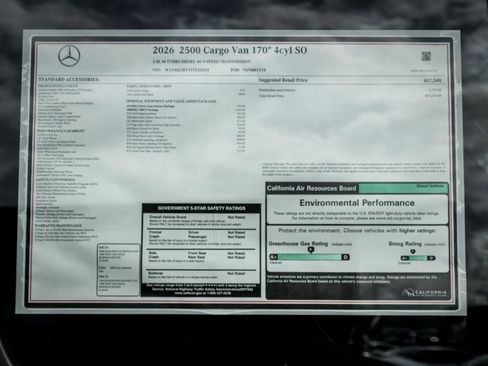The height and width of the screenshot is (366, 488).
Task: Click the VIN line under the title
Action: tap(181, 70)
